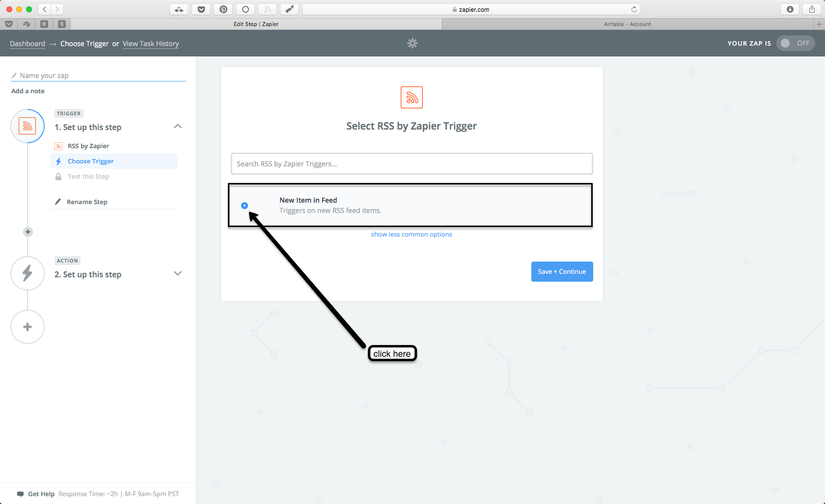Click the Safari downloads icon
The height and width of the screenshot is (504, 825).
tap(790, 9)
